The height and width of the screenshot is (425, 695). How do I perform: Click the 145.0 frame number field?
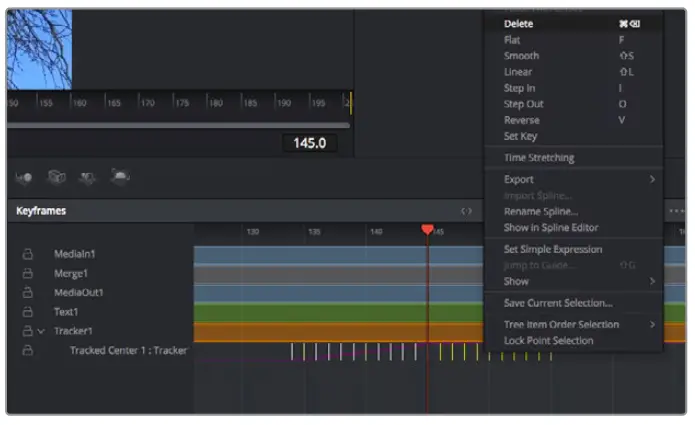pyautogui.click(x=309, y=143)
